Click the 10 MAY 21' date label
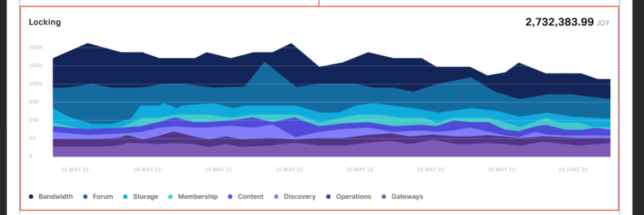Viewport: 644px width, 215px height. coord(220,169)
